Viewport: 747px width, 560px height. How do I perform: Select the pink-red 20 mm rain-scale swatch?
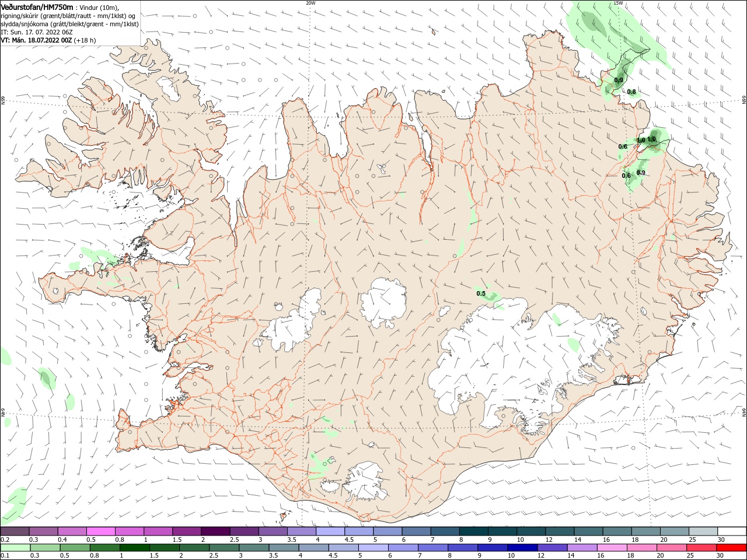[x=671, y=548]
